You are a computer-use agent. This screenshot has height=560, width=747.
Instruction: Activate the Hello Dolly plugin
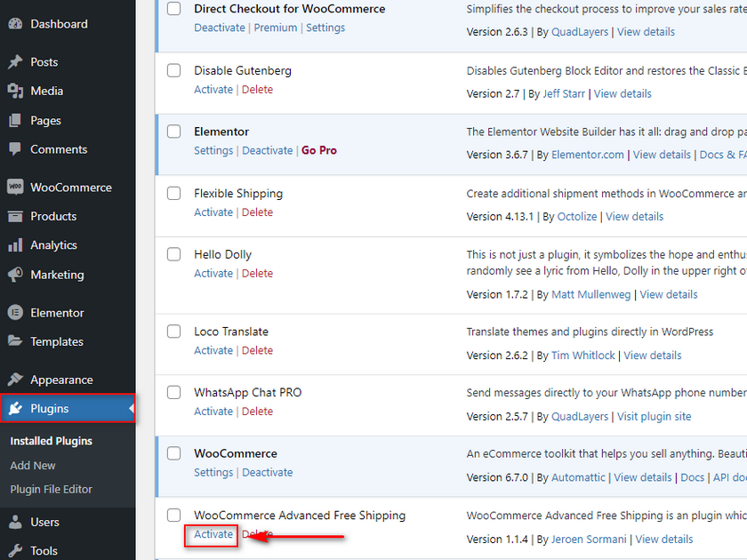click(213, 274)
